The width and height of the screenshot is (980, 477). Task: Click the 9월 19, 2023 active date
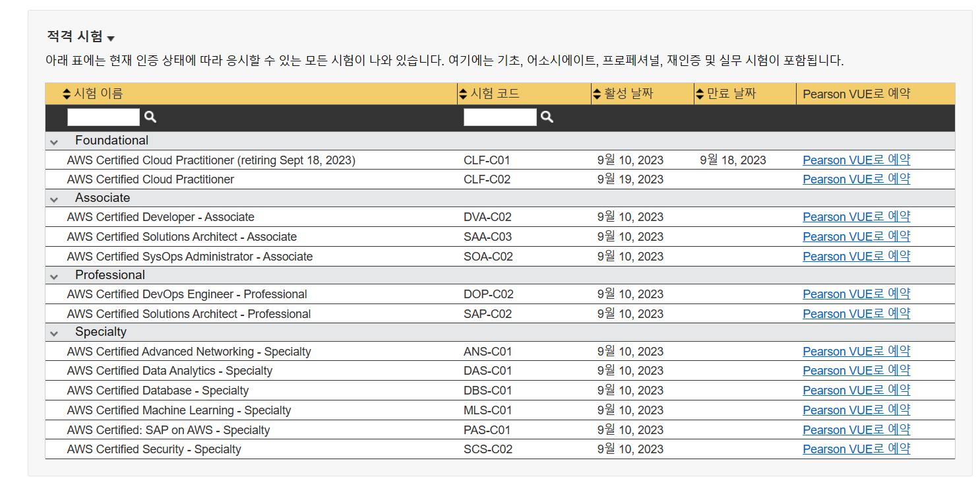tap(630, 179)
